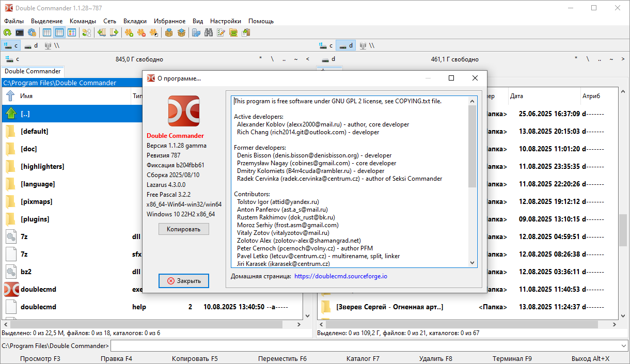This screenshot has height=364, width=630.
Task: Click the green Refresh toolbar icon
Action: point(7,33)
